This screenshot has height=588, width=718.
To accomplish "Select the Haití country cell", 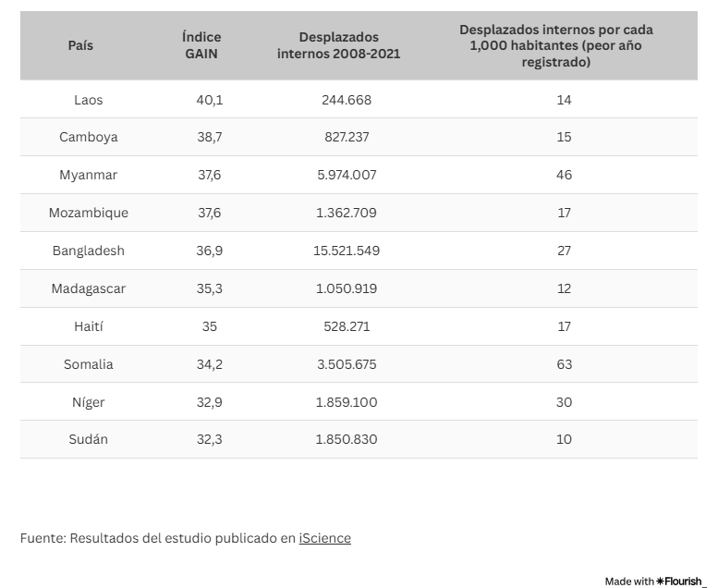I will pyautogui.click(x=89, y=326).
